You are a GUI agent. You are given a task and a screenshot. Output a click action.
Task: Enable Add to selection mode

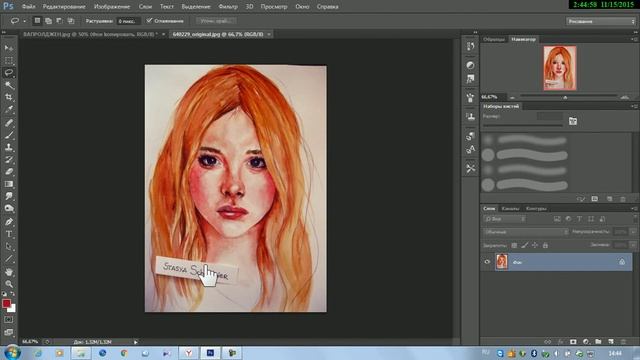[x=48, y=20]
